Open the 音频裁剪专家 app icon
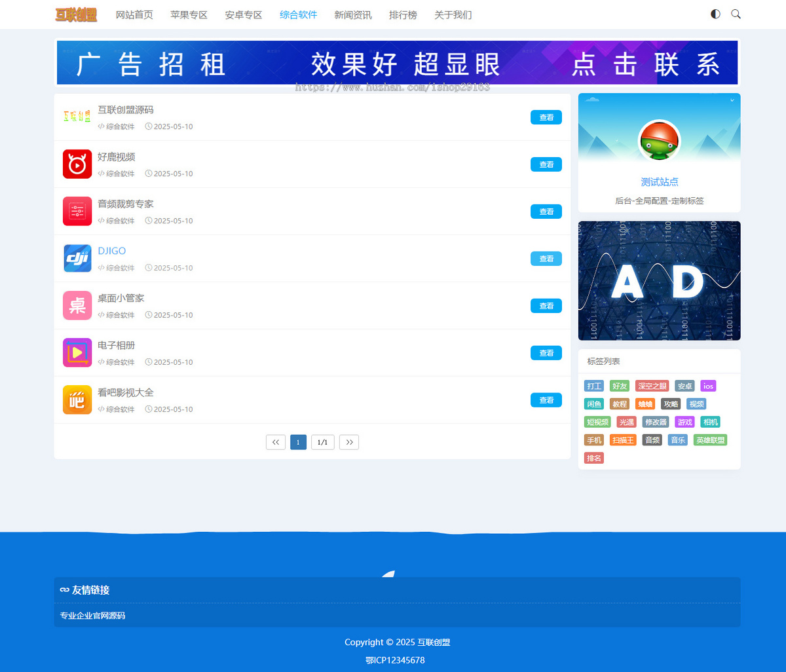The height and width of the screenshot is (672, 786). (x=77, y=211)
